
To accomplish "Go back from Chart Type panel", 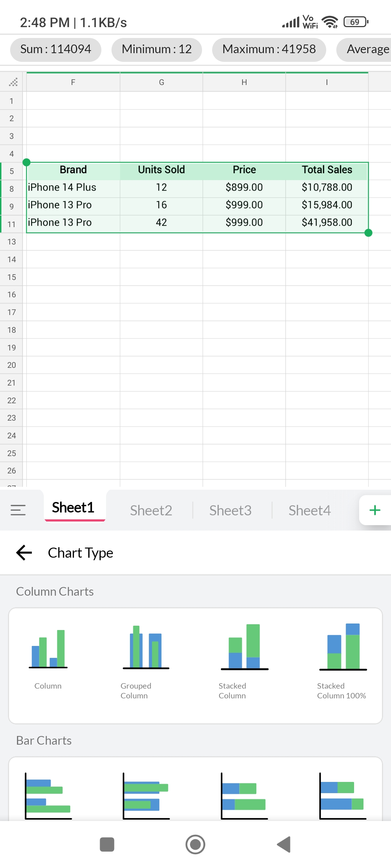I will click(x=24, y=553).
